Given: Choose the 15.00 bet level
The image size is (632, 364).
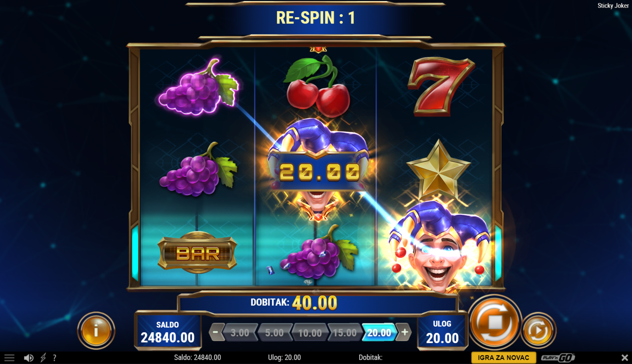Looking at the screenshot, I should 345,333.
